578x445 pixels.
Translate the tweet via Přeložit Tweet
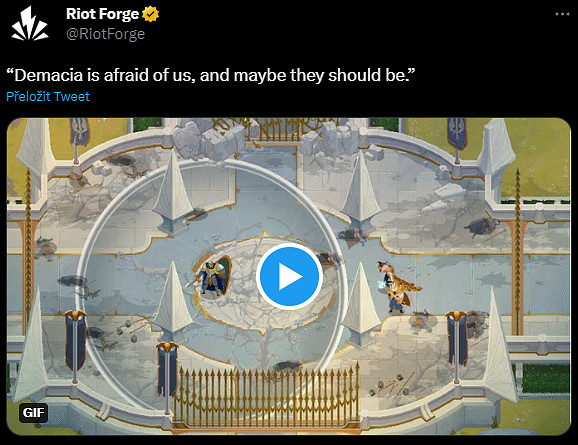point(48,97)
